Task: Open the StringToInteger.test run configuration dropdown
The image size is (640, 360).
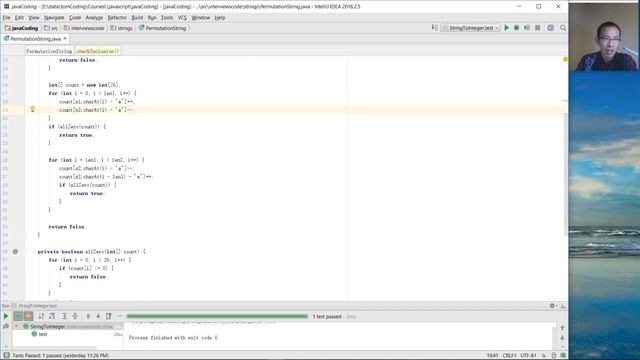Action: coord(471,28)
